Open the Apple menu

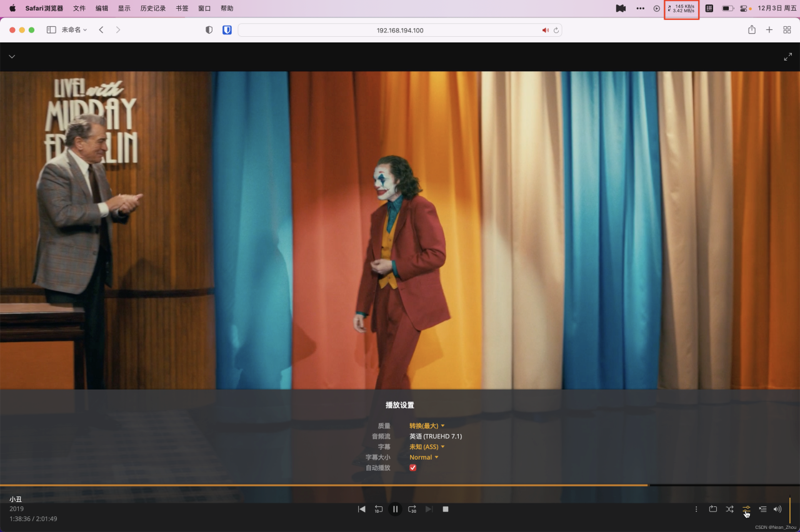click(x=12, y=8)
